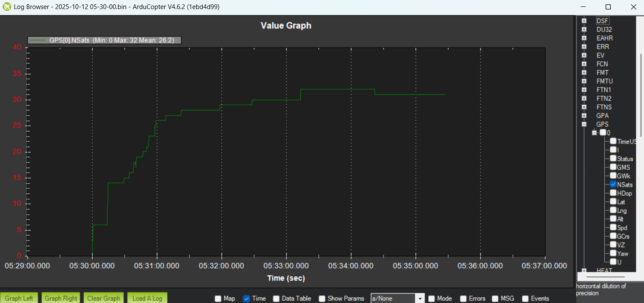Uncheck the NSats field under GPS

(613, 184)
